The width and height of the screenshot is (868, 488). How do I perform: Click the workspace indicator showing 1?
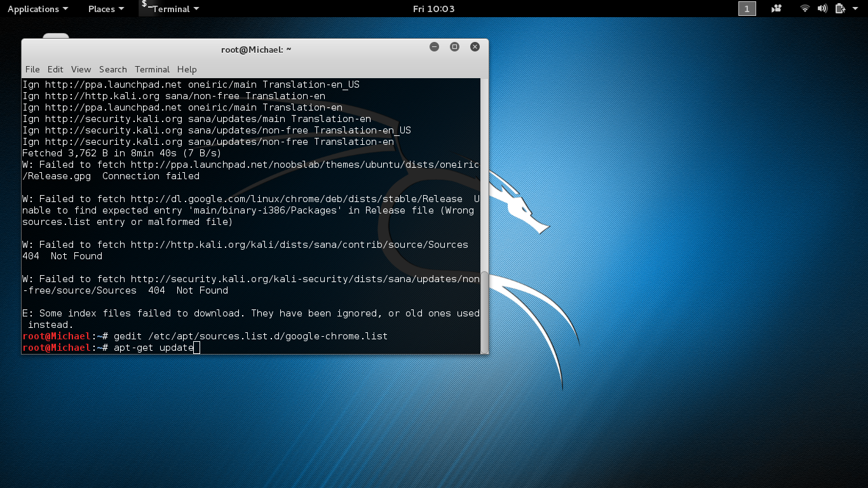pyautogui.click(x=747, y=8)
